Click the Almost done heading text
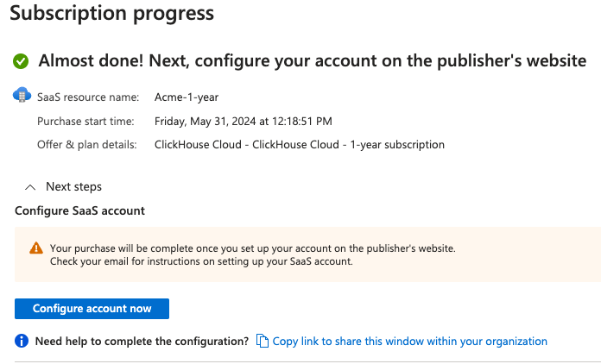 pos(313,61)
